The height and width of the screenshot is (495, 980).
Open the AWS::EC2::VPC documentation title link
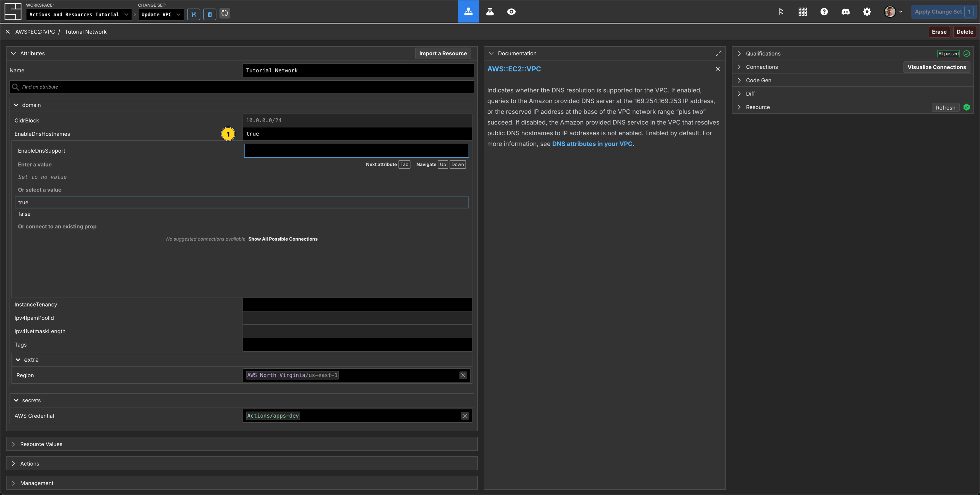pyautogui.click(x=514, y=69)
